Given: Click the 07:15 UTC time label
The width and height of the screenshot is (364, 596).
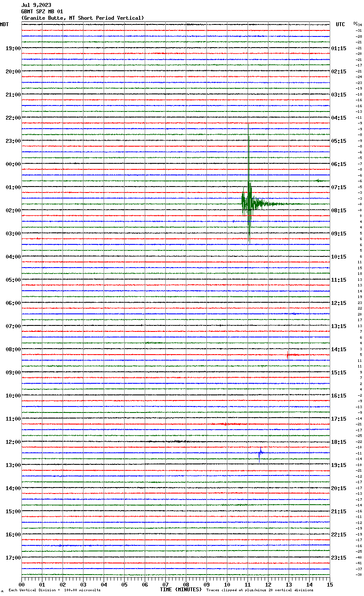Looking at the screenshot, I should point(339,187).
